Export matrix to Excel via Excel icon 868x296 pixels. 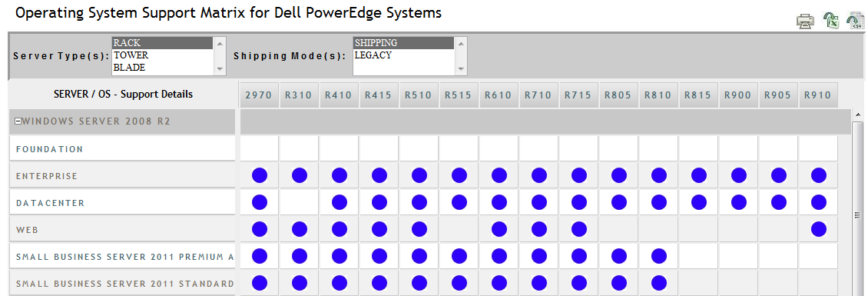[x=831, y=21]
